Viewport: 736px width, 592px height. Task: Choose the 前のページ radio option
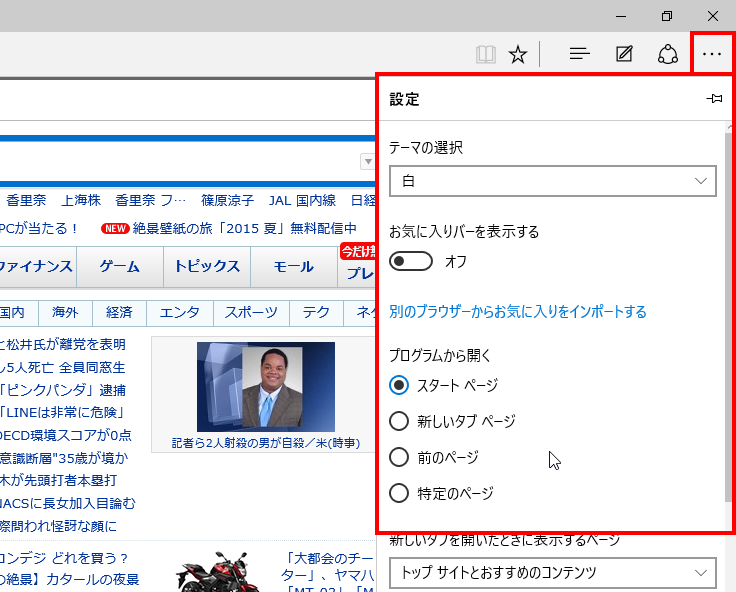point(399,457)
